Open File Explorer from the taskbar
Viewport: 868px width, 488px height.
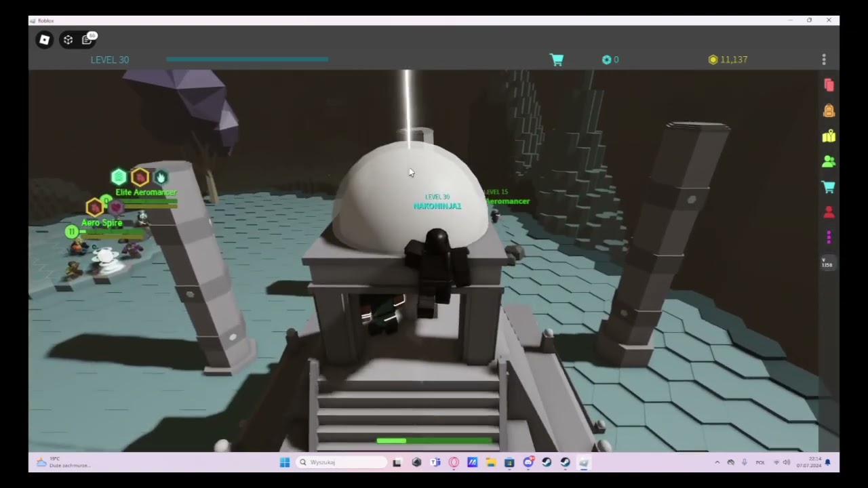point(491,462)
